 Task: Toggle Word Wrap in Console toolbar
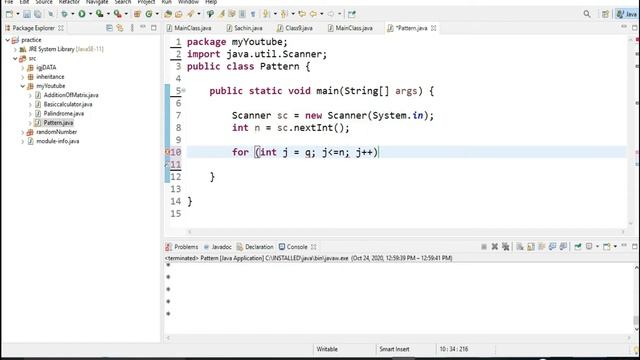tap(542, 247)
